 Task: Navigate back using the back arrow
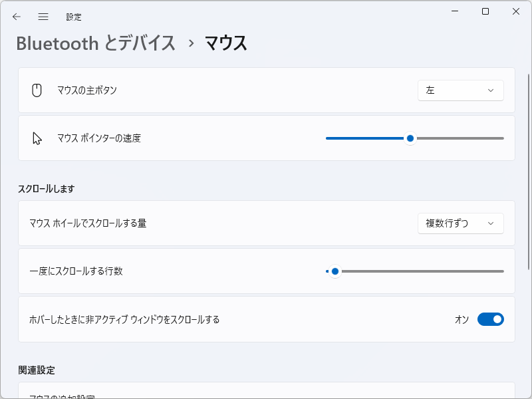(x=16, y=17)
